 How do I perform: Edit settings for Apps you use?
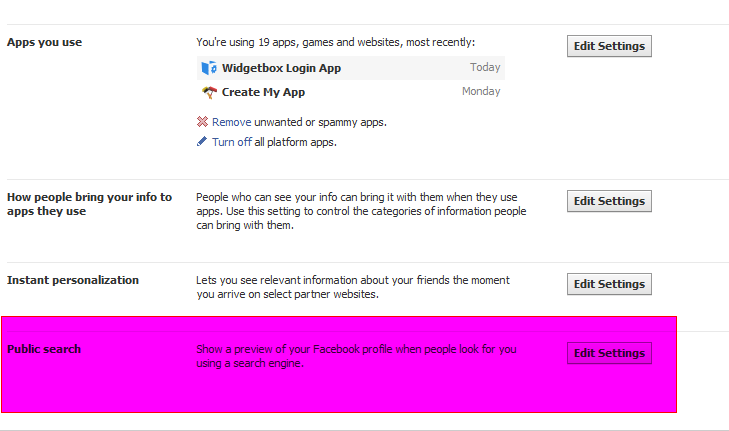click(x=609, y=46)
